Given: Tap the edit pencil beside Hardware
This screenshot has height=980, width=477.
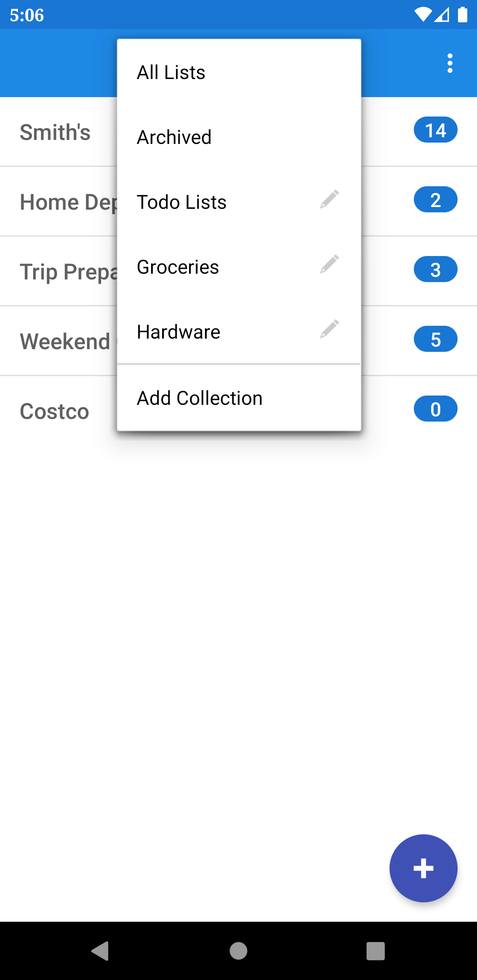Looking at the screenshot, I should pyautogui.click(x=329, y=329).
